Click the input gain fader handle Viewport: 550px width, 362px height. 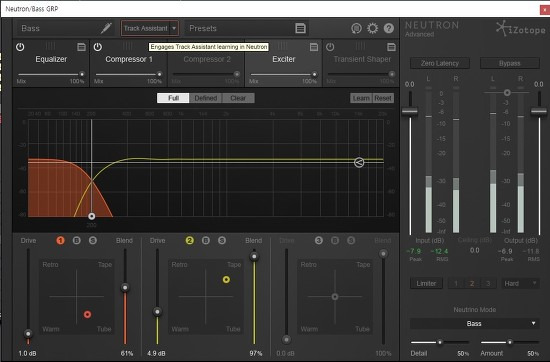[x=410, y=112]
